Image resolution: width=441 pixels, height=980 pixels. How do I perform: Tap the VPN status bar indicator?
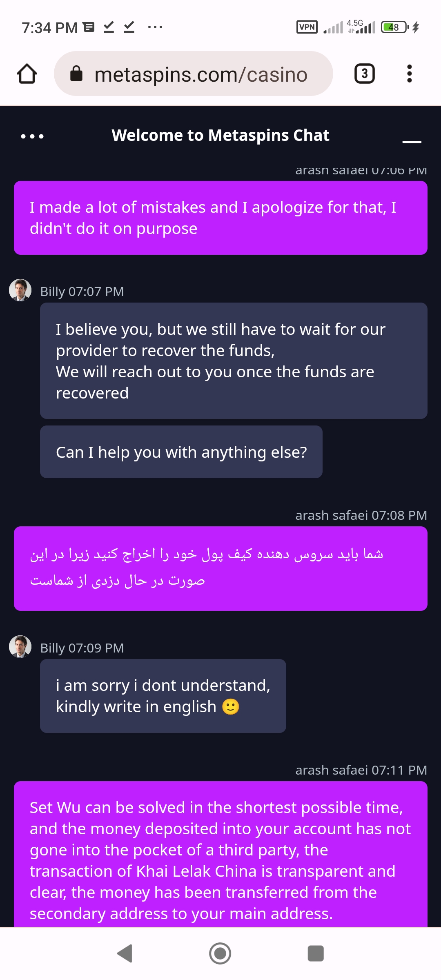(x=307, y=27)
